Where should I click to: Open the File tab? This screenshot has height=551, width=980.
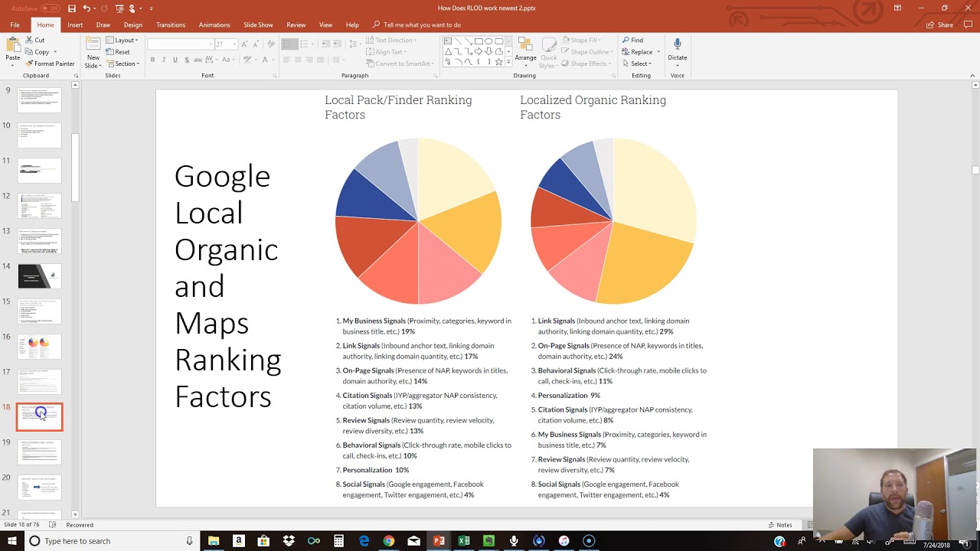tap(15, 24)
